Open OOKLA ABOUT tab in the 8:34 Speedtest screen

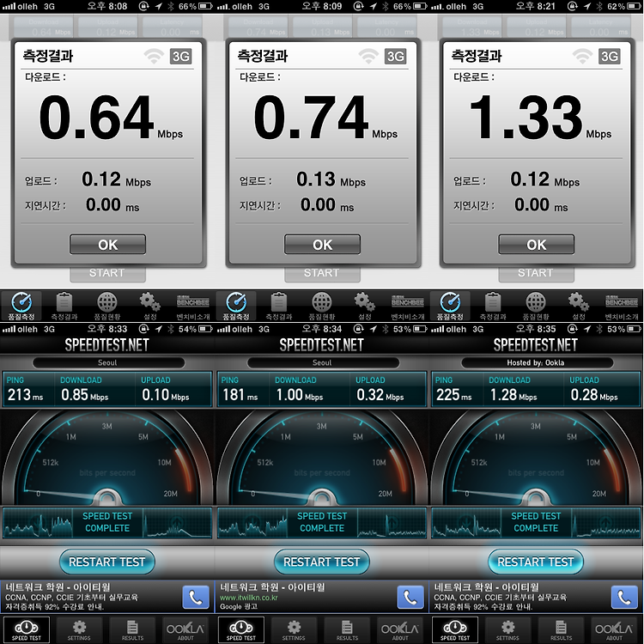coord(400,629)
